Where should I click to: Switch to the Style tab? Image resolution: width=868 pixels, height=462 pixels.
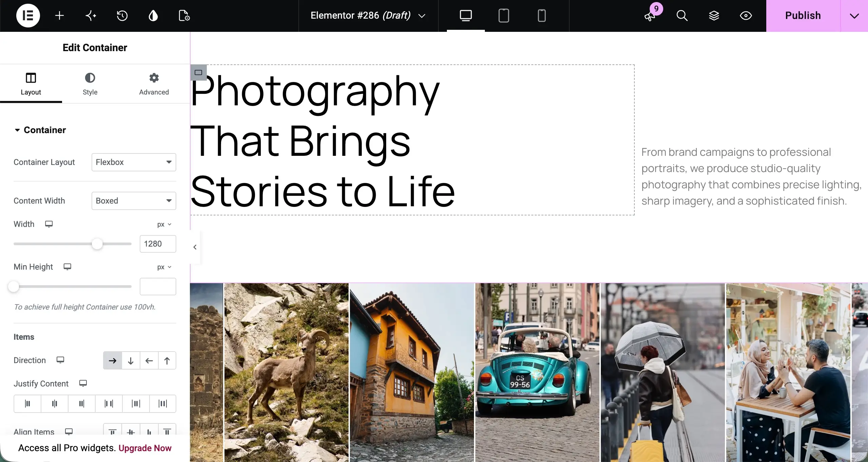[x=90, y=84]
